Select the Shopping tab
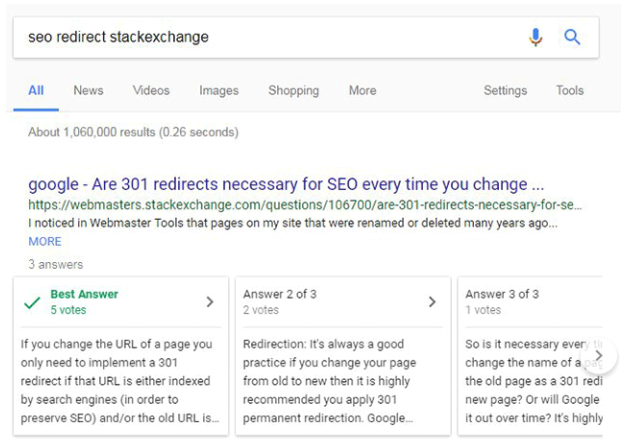This screenshot has width=631, height=447. [x=292, y=90]
